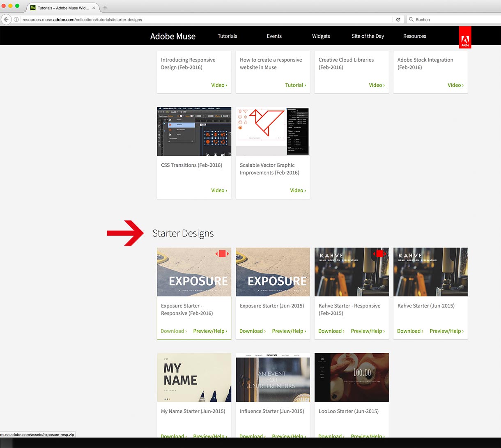Click the page reload icon
The image size is (501, 448).
398,19
